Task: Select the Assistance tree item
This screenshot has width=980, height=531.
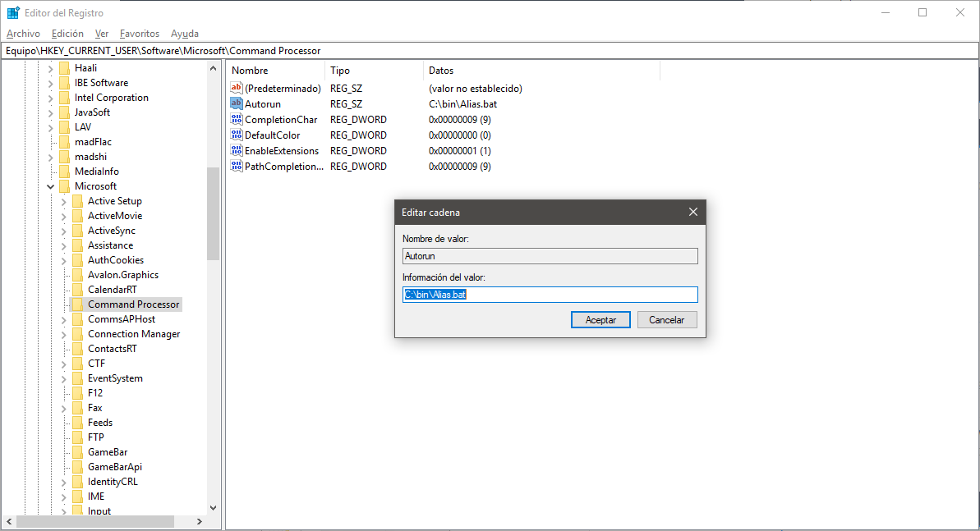Action: pyautogui.click(x=111, y=245)
